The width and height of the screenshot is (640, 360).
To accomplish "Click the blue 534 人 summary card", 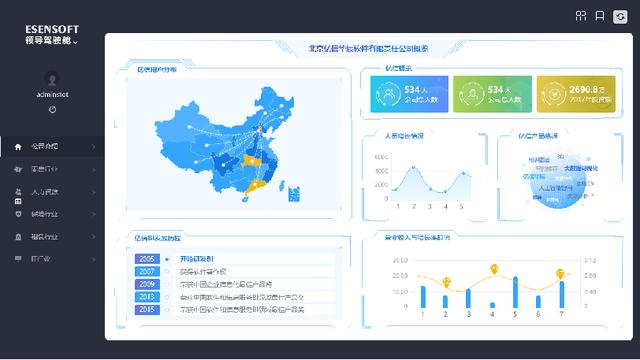I will point(409,94).
